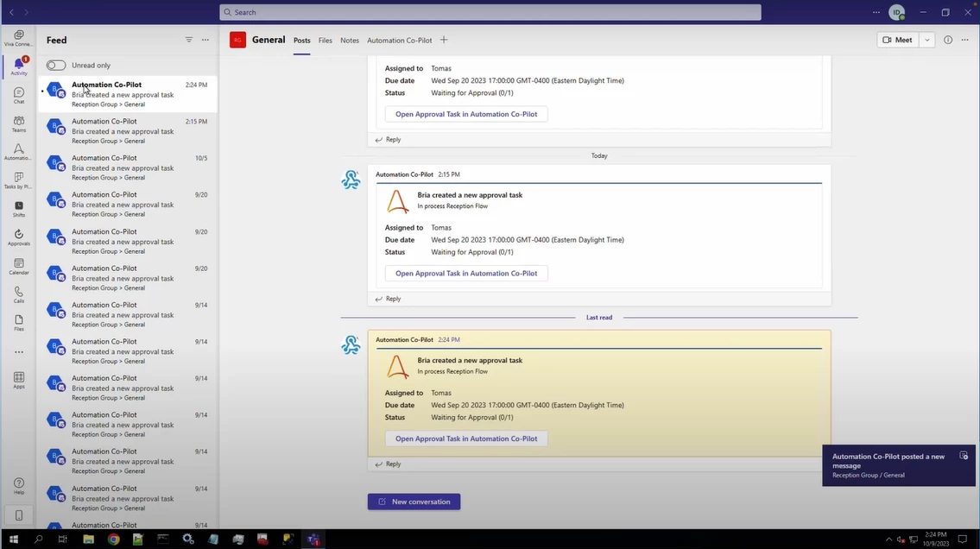
Task: Click the 'Last read' divider label
Action: 598,318
